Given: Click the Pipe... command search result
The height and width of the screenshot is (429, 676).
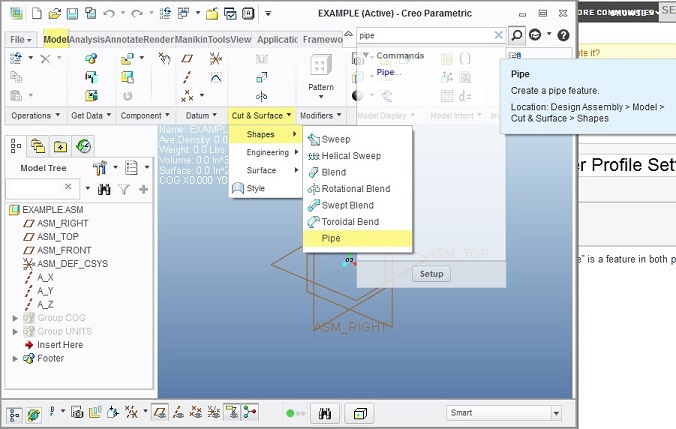Looking at the screenshot, I should point(389,72).
